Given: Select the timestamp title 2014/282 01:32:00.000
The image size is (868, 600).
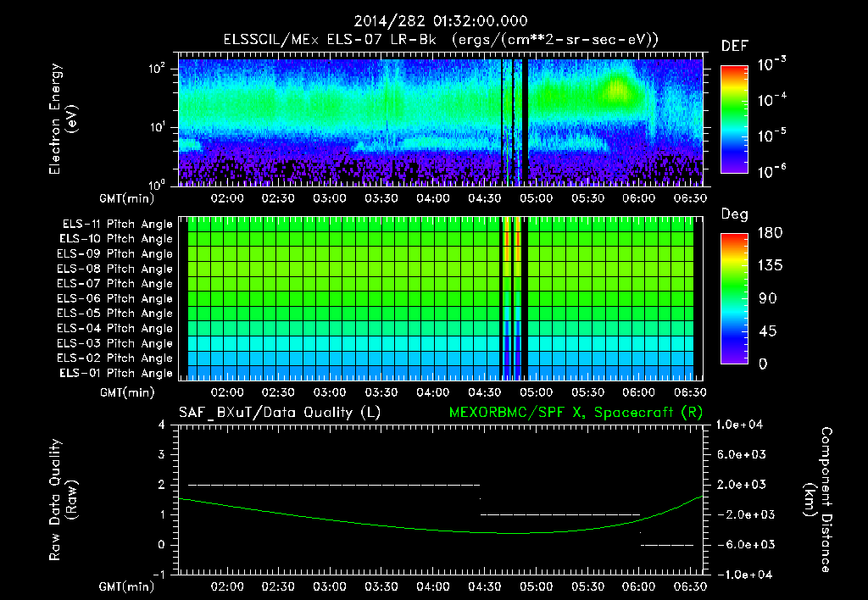Looking at the screenshot, I should (441, 21).
